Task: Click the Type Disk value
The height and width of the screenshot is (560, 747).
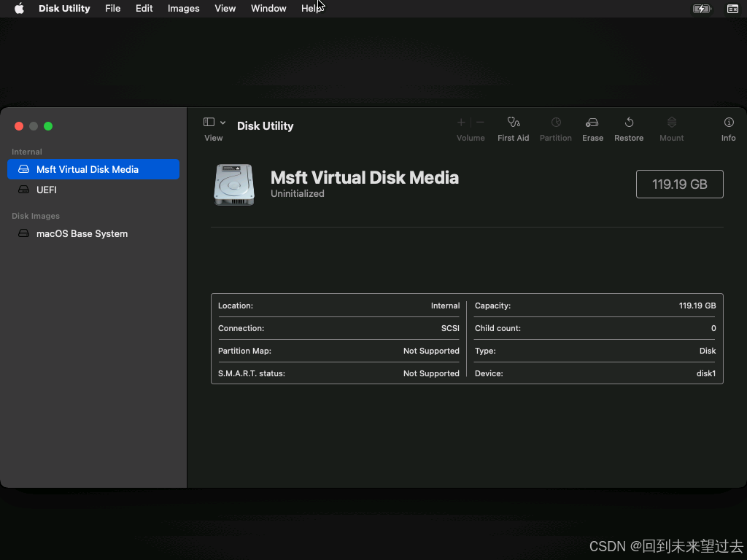Action: click(x=708, y=351)
